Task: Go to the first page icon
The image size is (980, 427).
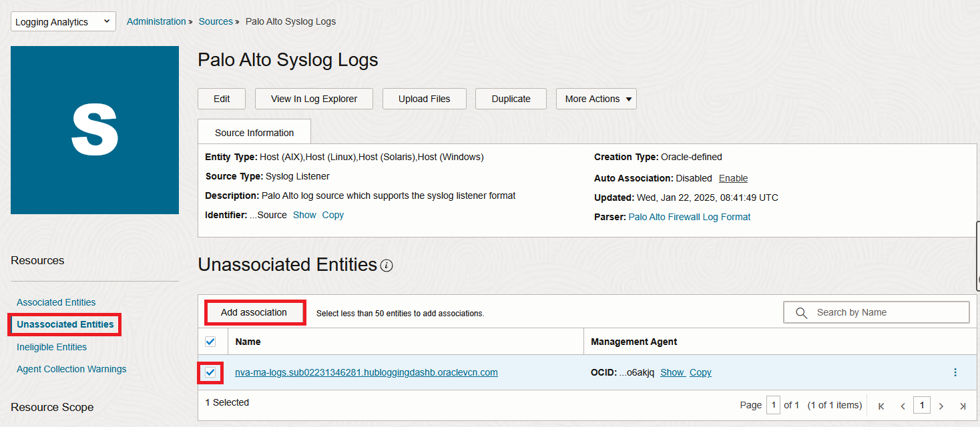Action: [881, 406]
